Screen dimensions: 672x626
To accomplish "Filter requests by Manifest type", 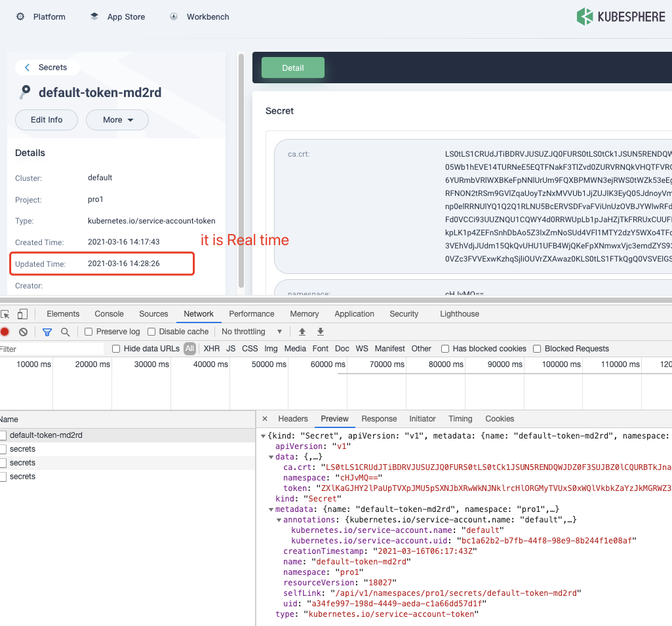I will [x=389, y=349].
